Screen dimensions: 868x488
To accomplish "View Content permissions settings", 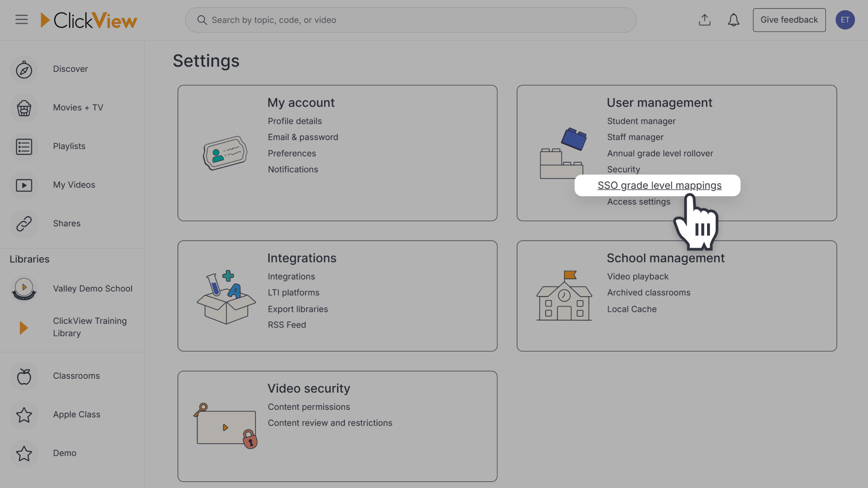I will [309, 407].
